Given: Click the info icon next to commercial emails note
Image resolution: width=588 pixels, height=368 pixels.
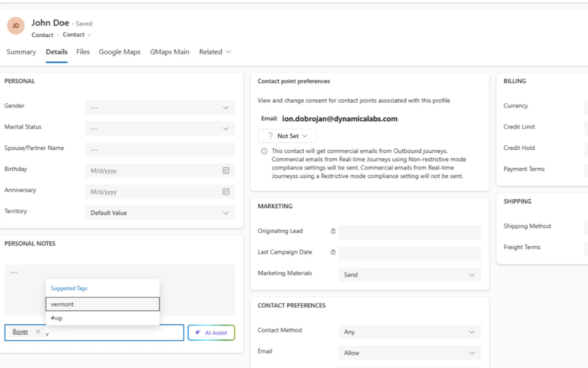Looking at the screenshot, I should coord(264,151).
